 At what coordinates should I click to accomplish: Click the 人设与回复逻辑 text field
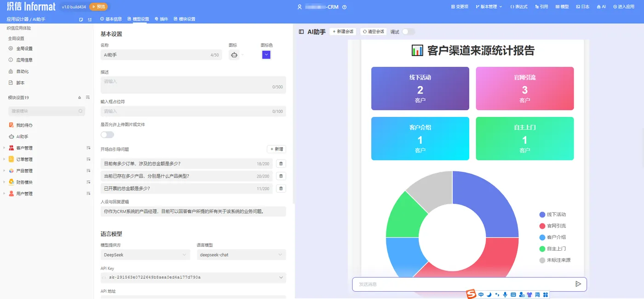pos(193,211)
